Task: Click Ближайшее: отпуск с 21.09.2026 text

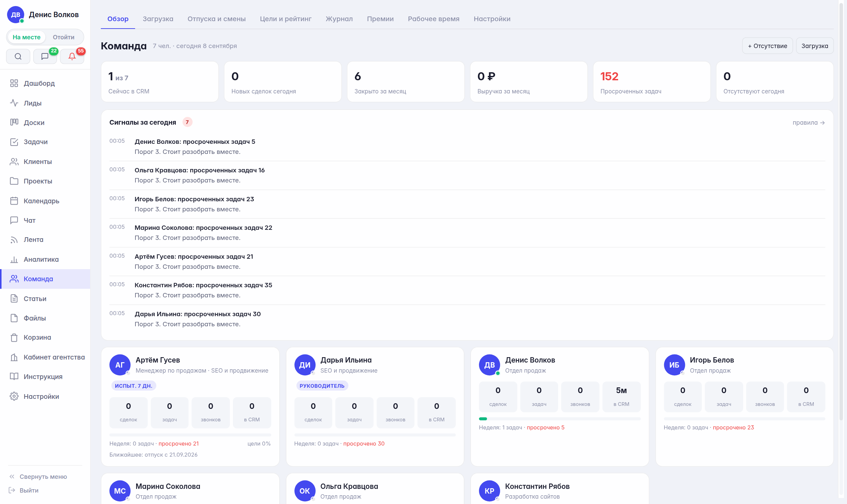Action: pyautogui.click(x=153, y=454)
